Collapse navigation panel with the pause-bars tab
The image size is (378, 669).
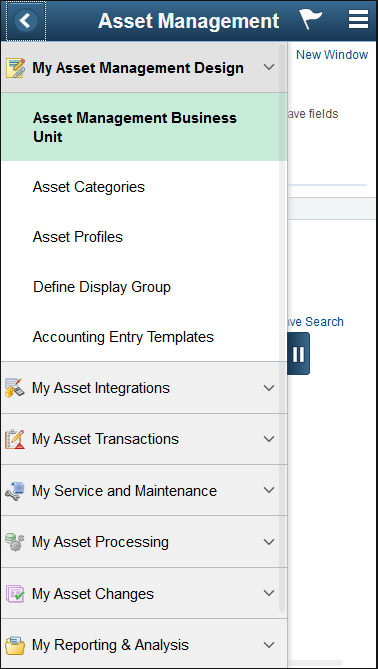(299, 354)
